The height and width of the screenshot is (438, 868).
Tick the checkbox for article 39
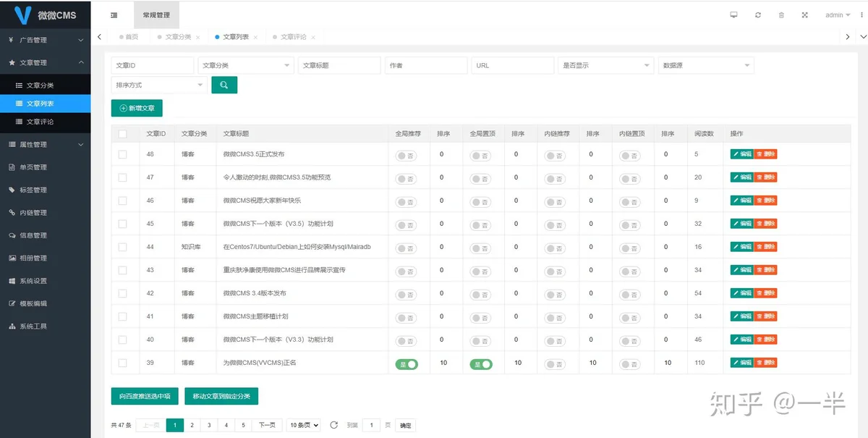[x=122, y=363]
